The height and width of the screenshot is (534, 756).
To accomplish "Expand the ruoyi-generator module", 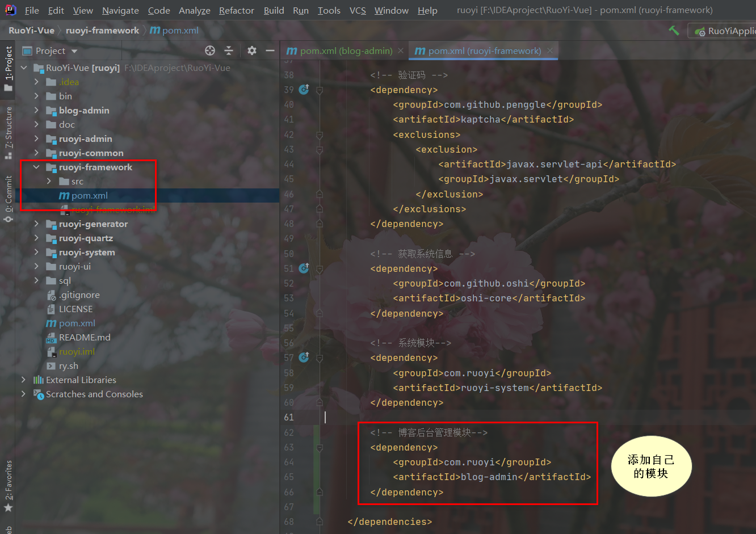I will (36, 224).
